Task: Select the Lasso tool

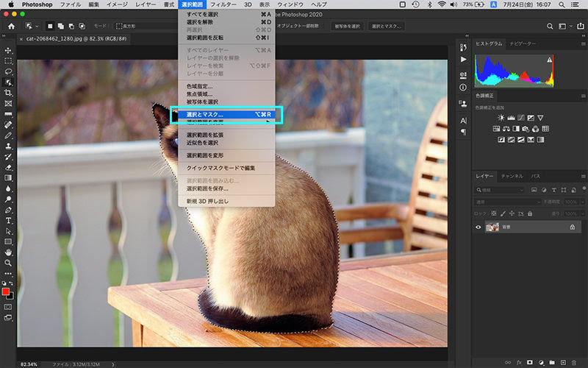Action: click(8, 71)
